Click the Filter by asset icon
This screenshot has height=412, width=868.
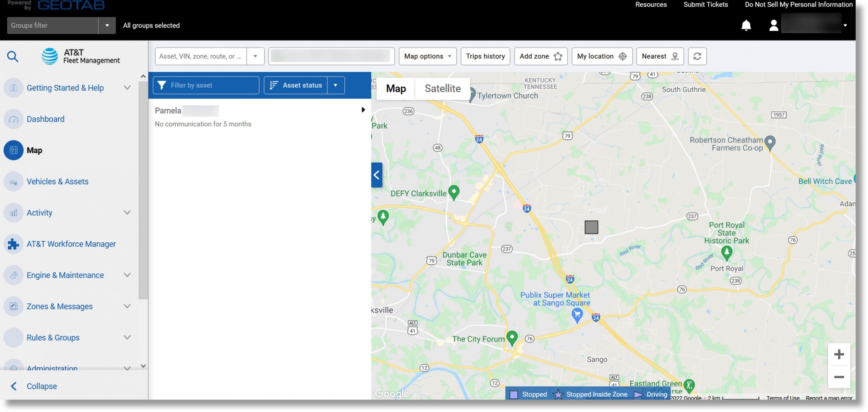161,85
